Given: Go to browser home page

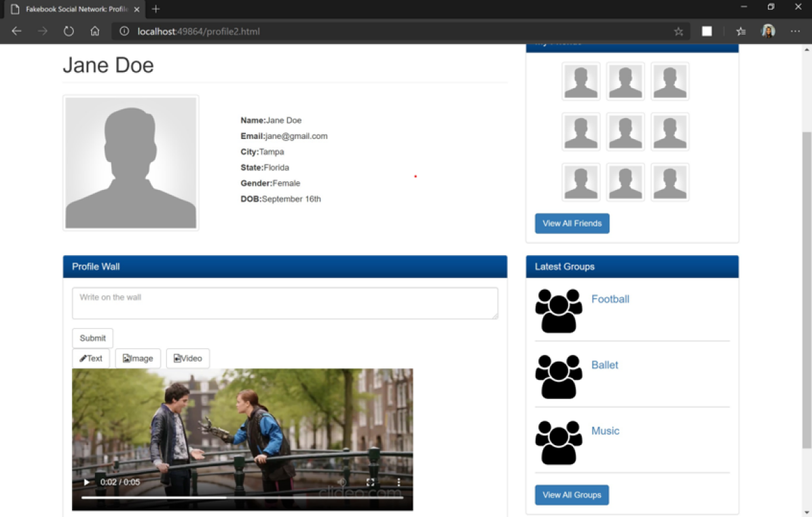Looking at the screenshot, I should (x=95, y=31).
